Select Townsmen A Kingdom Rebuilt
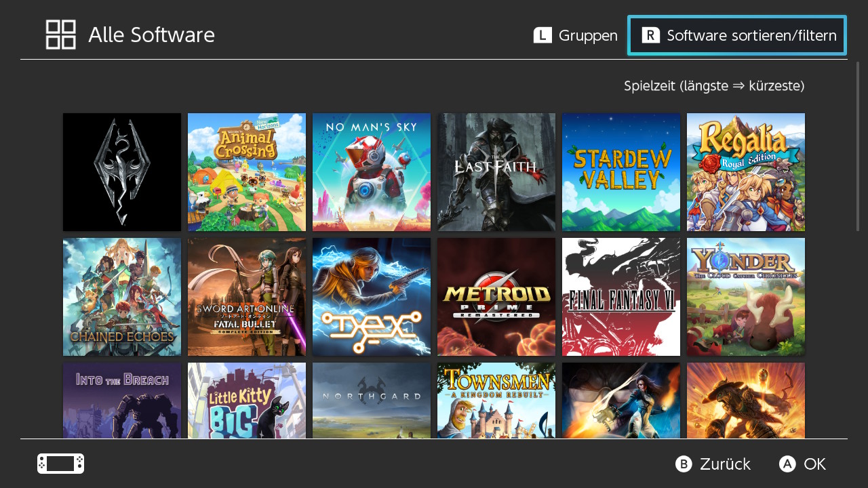Screen dimensions: 868x488 [496, 401]
